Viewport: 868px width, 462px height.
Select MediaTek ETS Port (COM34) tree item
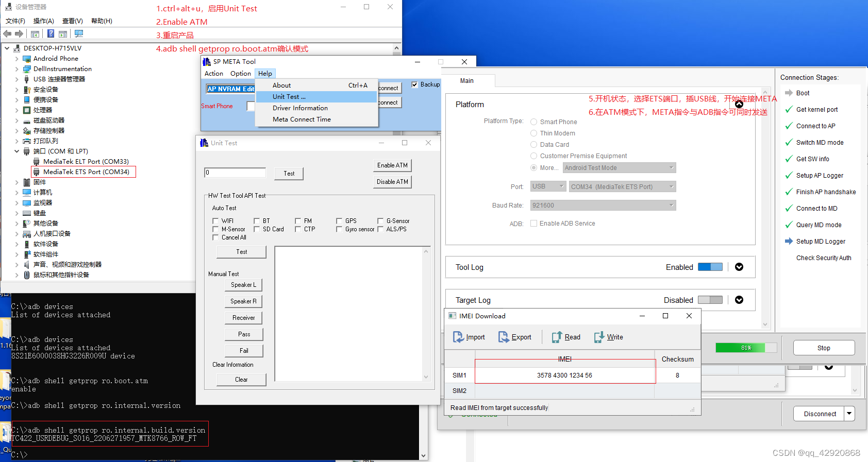[x=84, y=172]
